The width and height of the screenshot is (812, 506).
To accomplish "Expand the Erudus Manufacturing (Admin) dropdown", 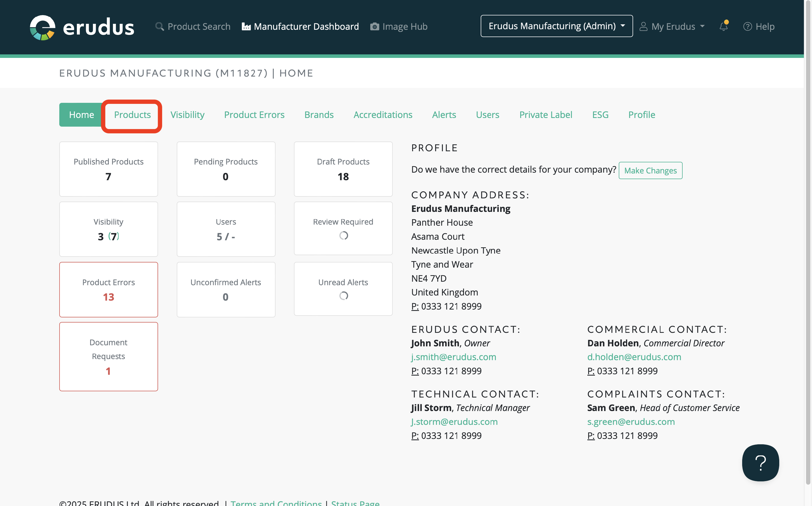I will point(556,26).
